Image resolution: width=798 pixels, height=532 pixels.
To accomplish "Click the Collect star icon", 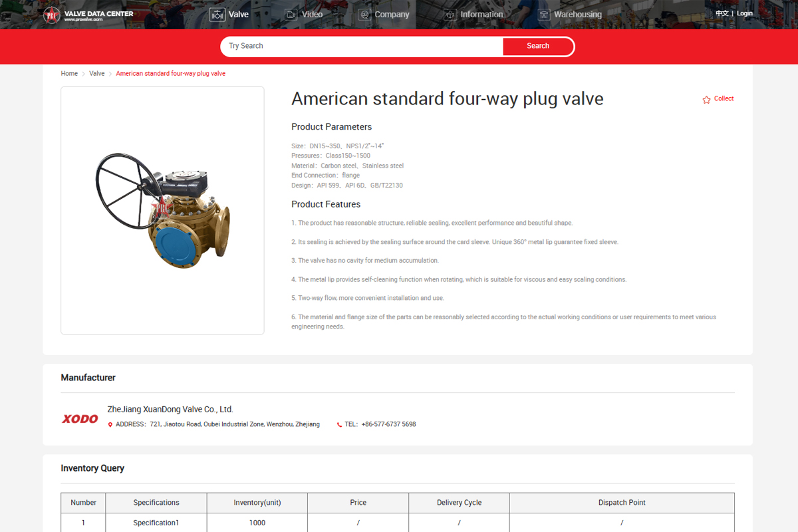I will [x=706, y=100].
